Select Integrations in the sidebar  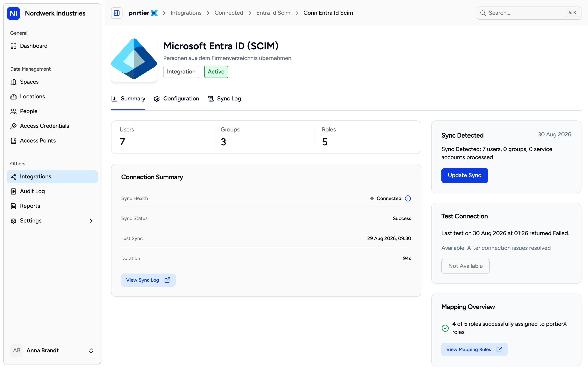click(x=52, y=177)
